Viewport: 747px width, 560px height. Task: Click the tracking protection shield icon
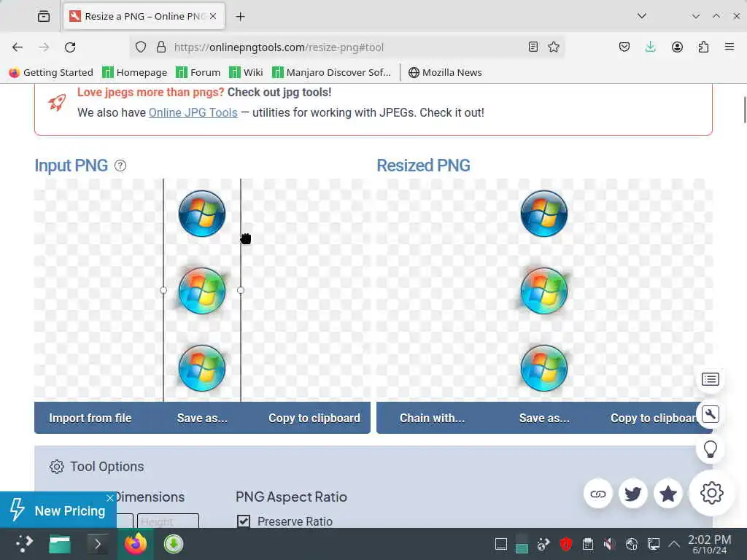[x=141, y=47]
